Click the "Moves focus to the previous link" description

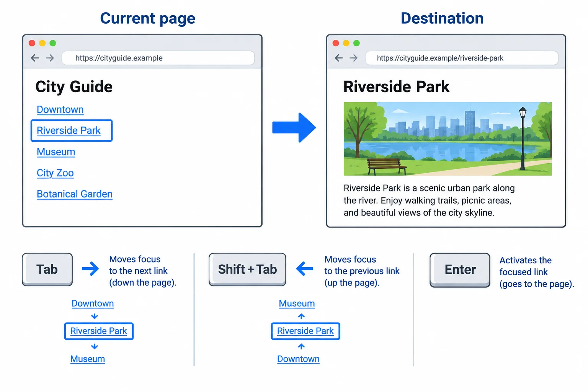(x=362, y=271)
